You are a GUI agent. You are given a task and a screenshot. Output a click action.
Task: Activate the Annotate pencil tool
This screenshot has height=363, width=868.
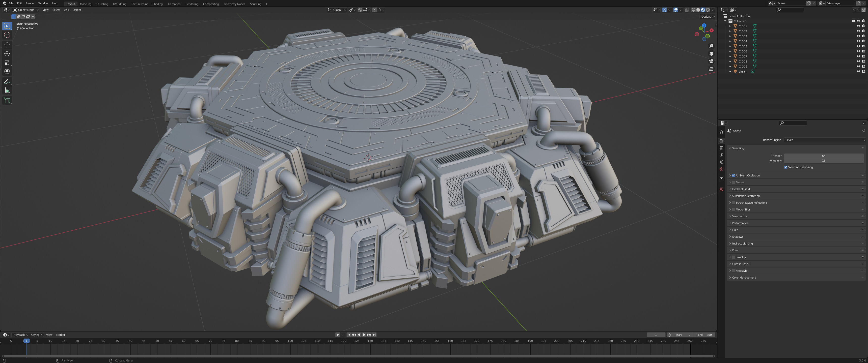(x=7, y=81)
